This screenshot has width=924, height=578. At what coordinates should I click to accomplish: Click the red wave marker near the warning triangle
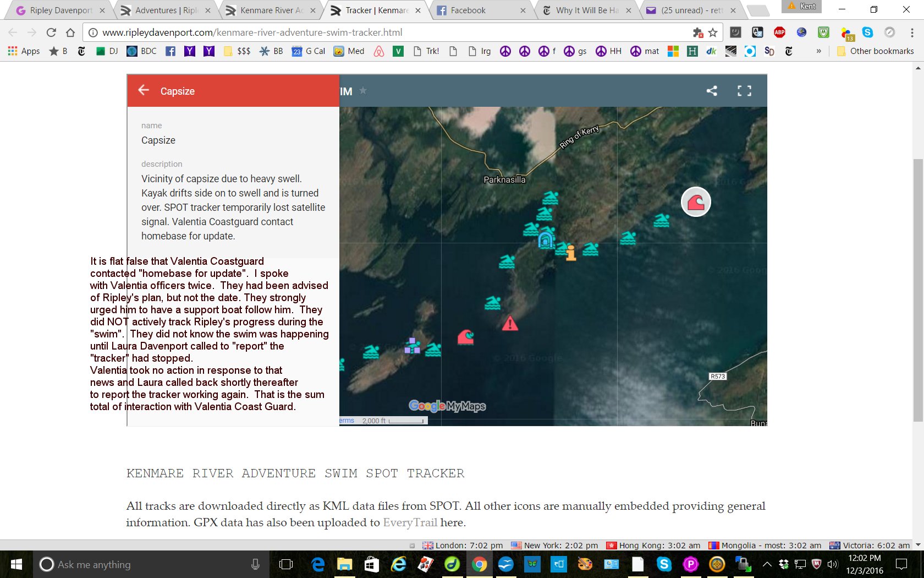pyautogui.click(x=466, y=336)
